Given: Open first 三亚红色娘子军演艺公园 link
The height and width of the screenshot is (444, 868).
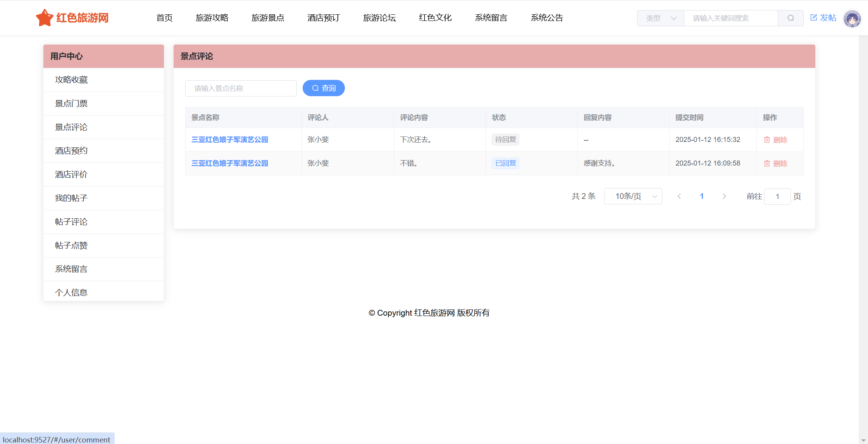Looking at the screenshot, I should (230, 140).
